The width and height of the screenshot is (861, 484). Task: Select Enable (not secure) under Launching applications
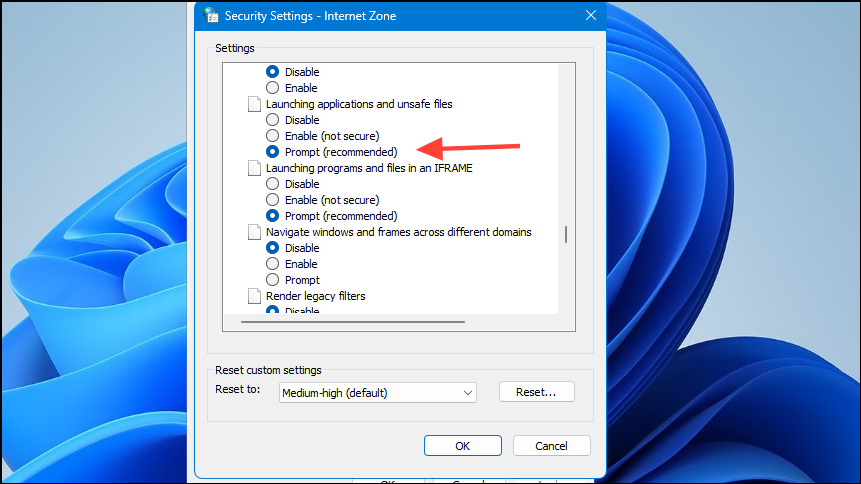coord(272,135)
